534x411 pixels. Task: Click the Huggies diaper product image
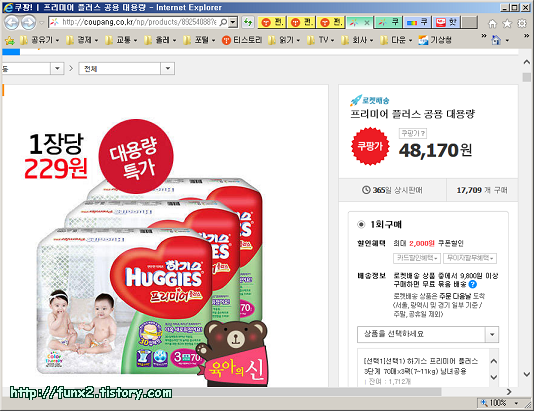click(x=150, y=276)
